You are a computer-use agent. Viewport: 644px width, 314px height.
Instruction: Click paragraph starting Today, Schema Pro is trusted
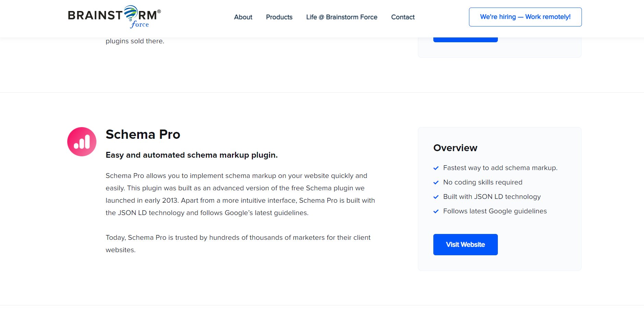(238, 244)
